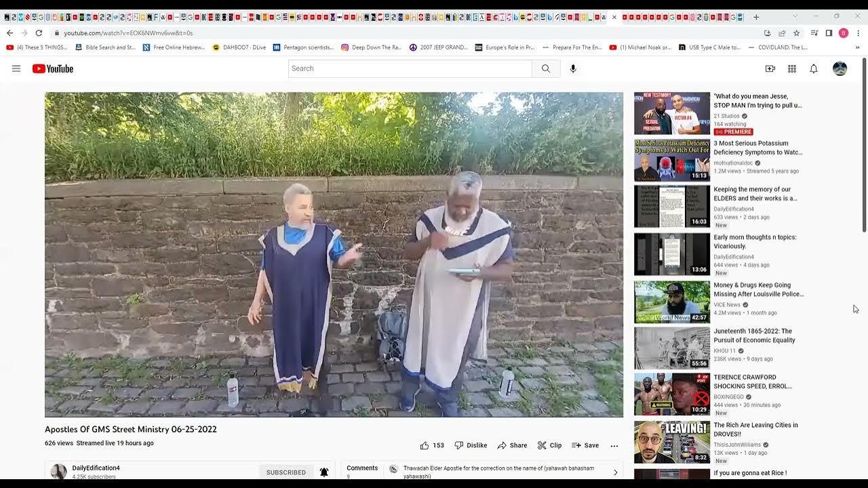868x488 pixels.
Task: Open the VICE News Louisville video thumbnail
Action: click(672, 302)
